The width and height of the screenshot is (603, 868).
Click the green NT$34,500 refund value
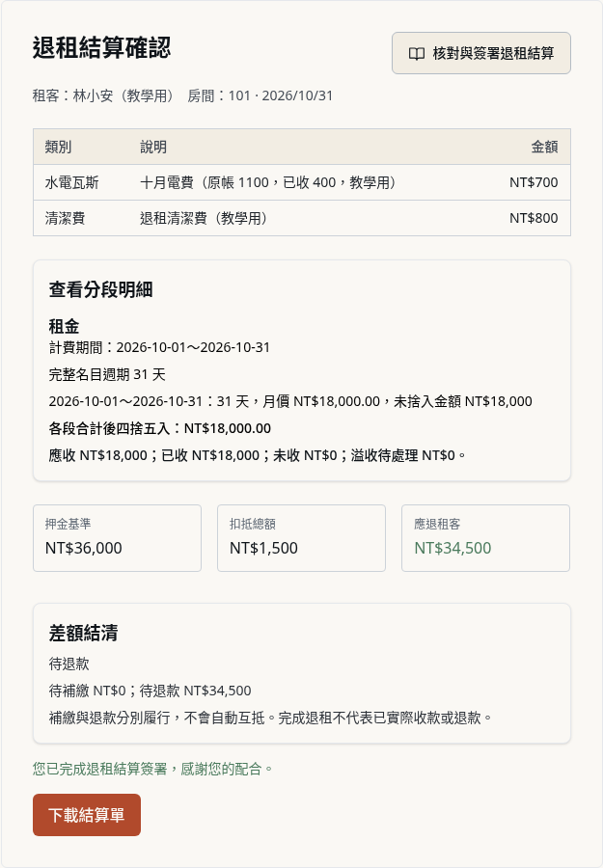[x=452, y=548]
